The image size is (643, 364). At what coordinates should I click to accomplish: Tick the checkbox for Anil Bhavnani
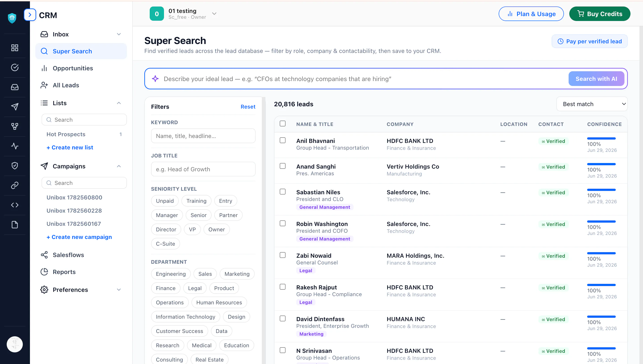tap(283, 140)
